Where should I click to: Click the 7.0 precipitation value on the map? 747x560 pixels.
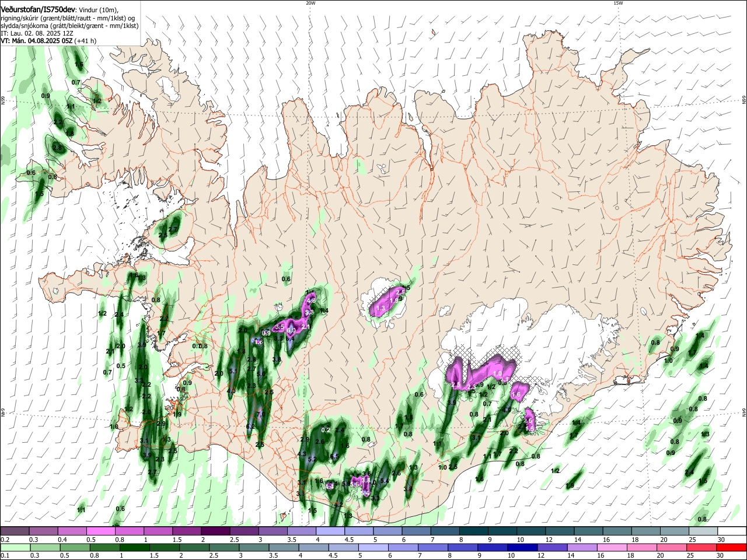coord(261,414)
